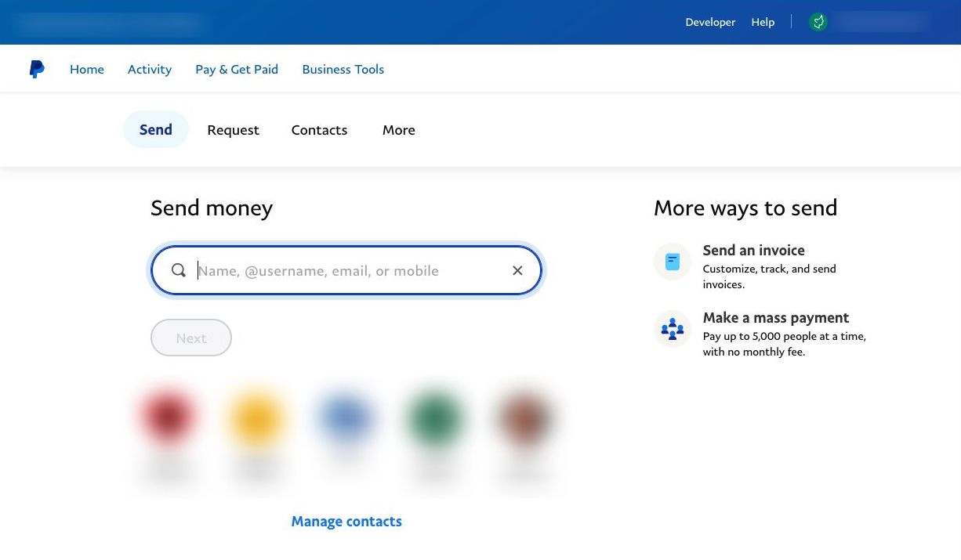
Task: Click the mass payment people icon
Action: [x=672, y=329]
